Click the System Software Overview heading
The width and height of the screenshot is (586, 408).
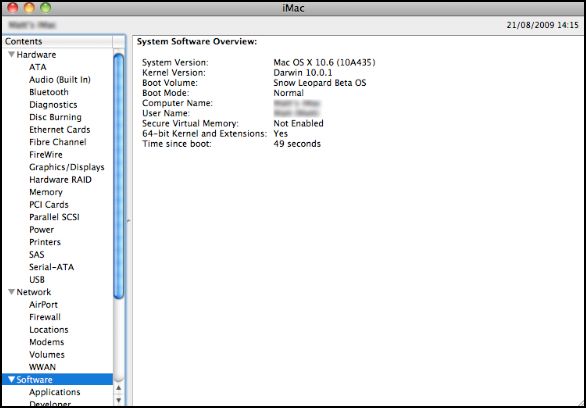(x=197, y=42)
